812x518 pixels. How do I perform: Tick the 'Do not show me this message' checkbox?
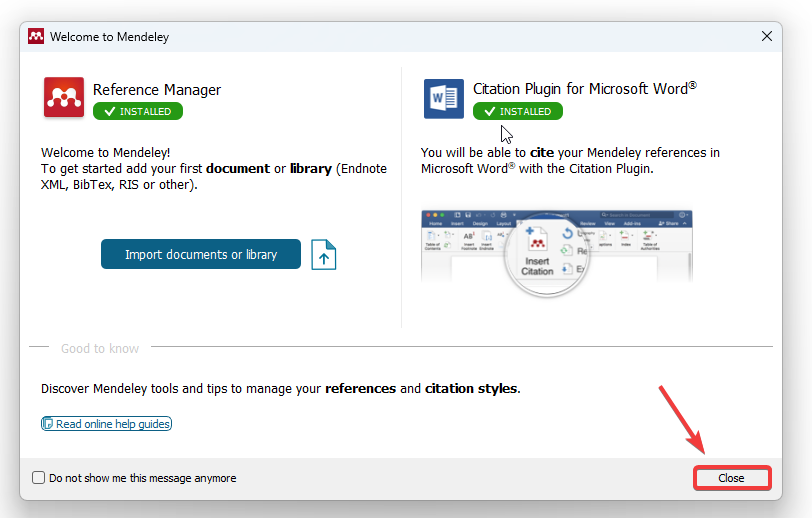click(38, 478)
